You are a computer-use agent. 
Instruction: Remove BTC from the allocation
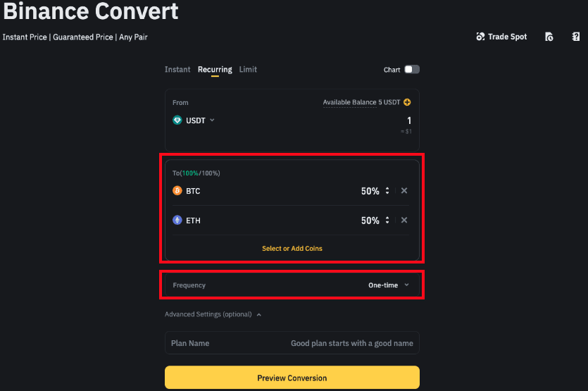point(404,191)
